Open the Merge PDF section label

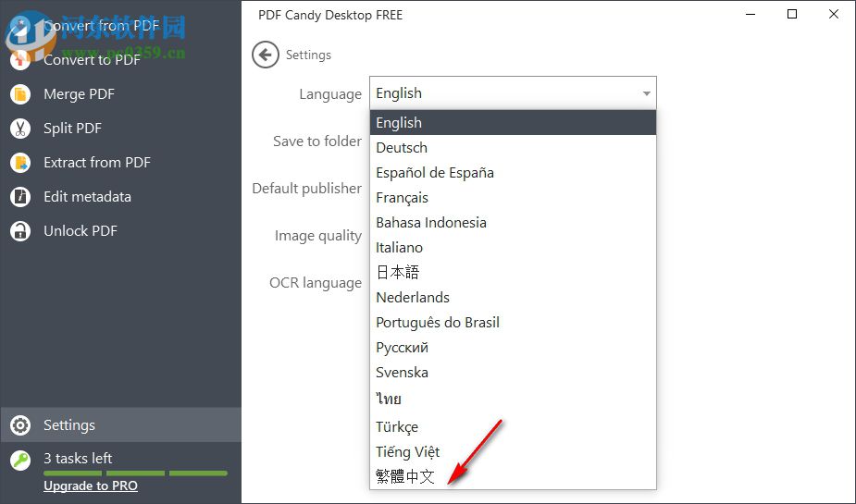(x=80, y=94)
